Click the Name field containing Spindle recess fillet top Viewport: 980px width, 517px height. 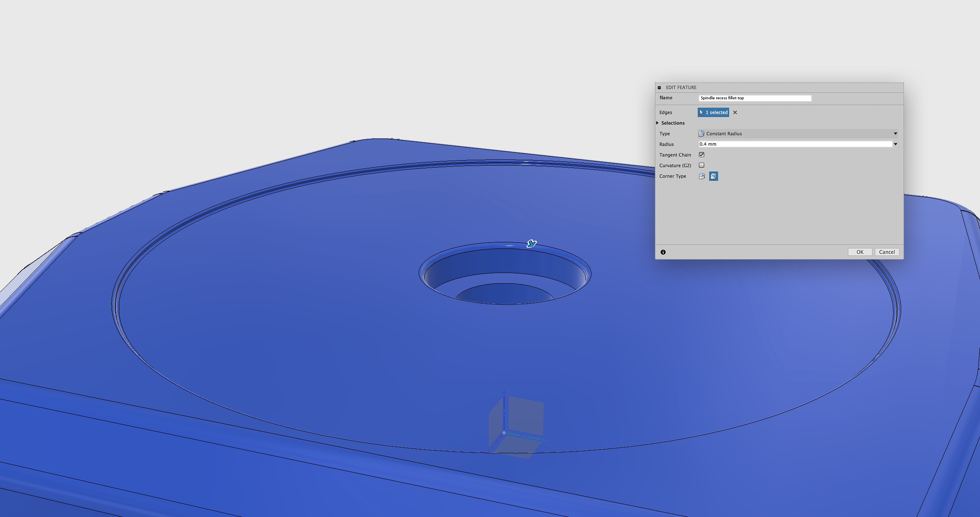coord(755,98)
